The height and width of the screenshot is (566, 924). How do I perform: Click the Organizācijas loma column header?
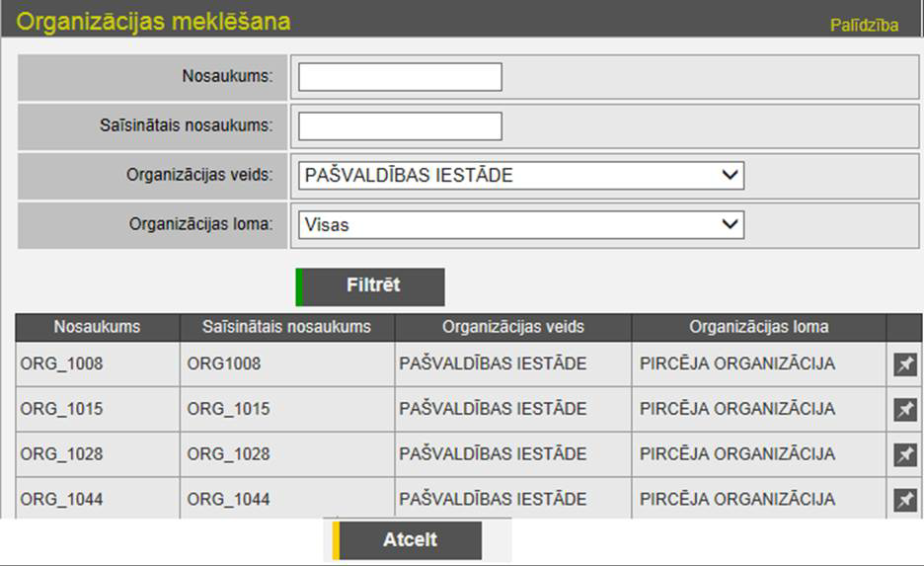(x=758, y=327)
